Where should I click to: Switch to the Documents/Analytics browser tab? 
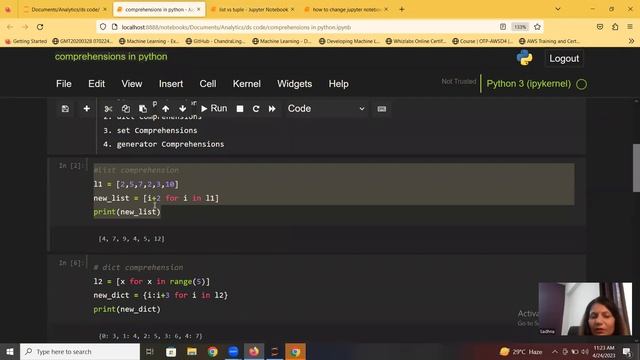tap(65, 9)
